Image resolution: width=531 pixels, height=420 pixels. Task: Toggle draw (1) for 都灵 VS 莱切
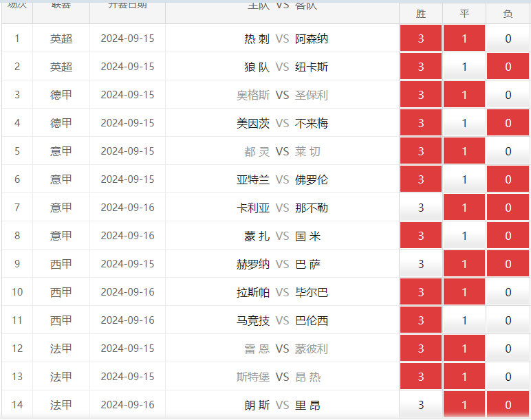464,151
